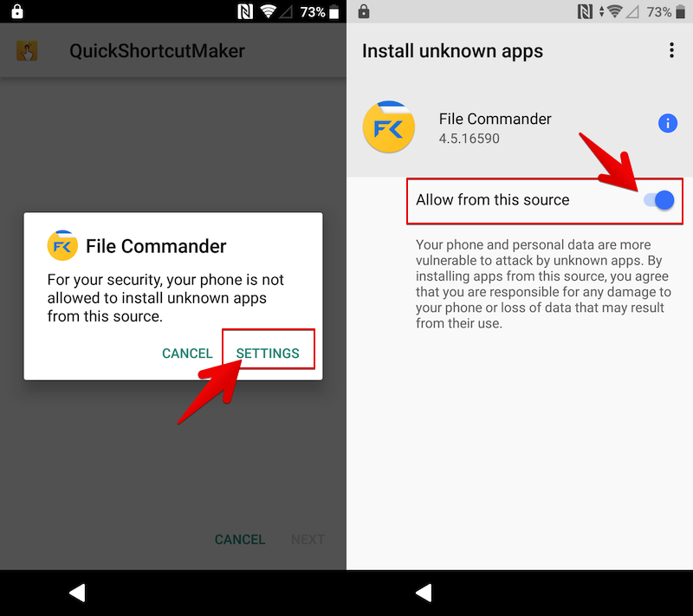Image resolution: width=693 pixels, height=616 pixels.
Task: Tap the File Commander version 4.5.16590 text
Action: tap(469, 139)
